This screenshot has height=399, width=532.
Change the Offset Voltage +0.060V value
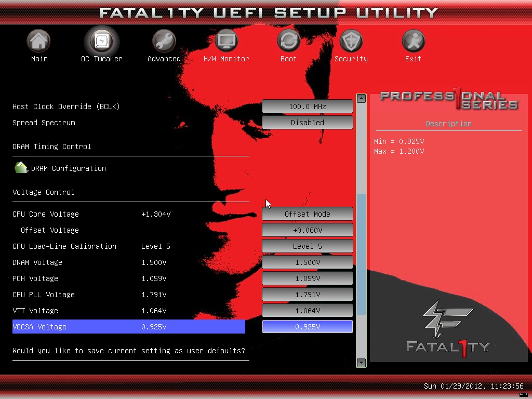coord(308,230)
